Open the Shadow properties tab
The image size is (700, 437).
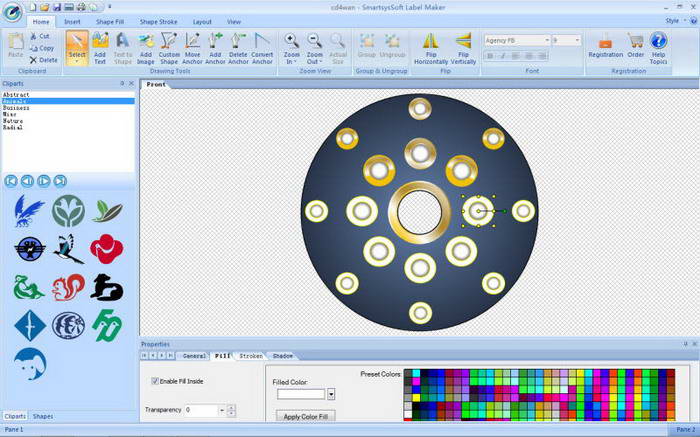[x=283, y=356]
